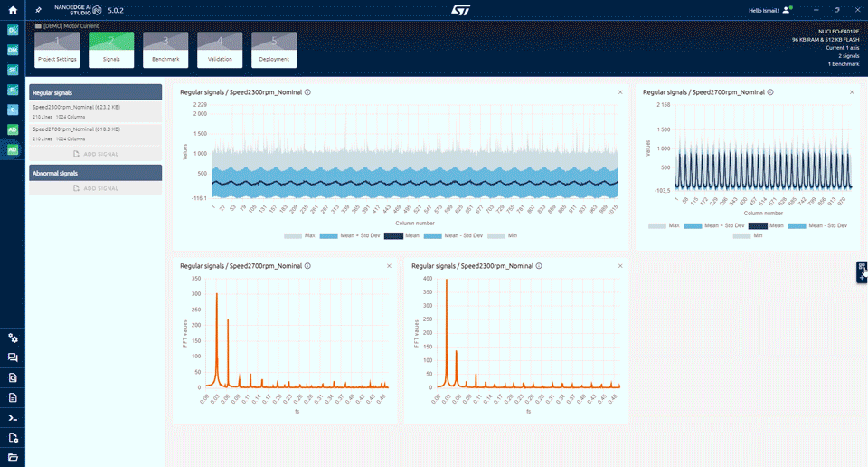Open the DL project type in sidebar

(x=13, y=30)
